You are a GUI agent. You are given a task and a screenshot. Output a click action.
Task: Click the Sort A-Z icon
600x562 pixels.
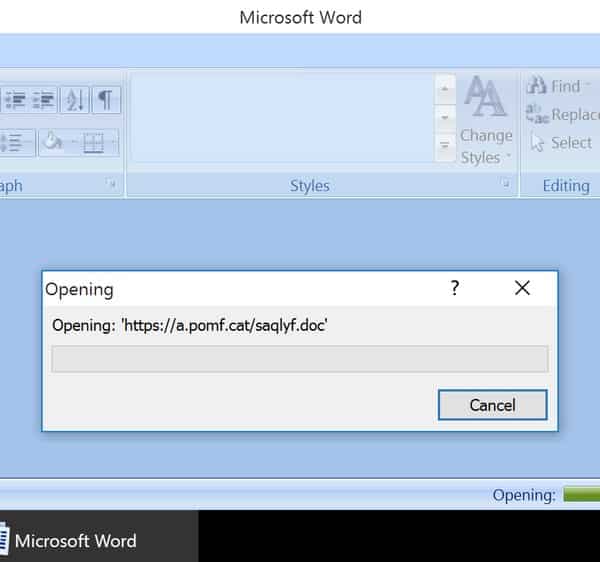[x=75, y=100]
